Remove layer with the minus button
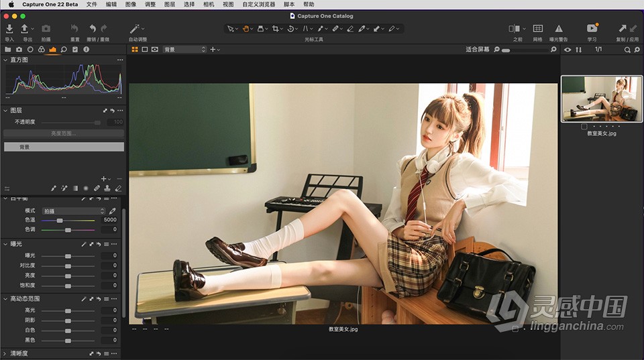The image size is (644, 360). pos(119,178)
